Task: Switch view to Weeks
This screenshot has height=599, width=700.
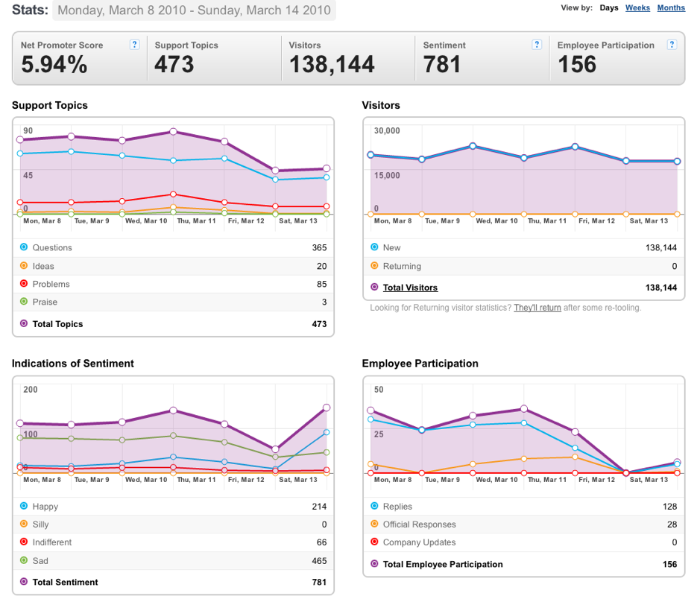Action: coord(637,7)
